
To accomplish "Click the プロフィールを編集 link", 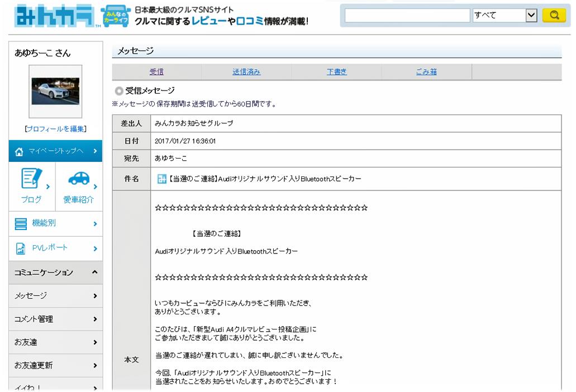I will click(55, 129).
